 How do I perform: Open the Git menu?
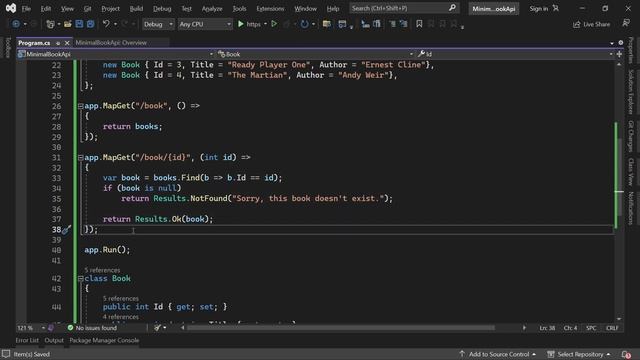coord(87,8)
